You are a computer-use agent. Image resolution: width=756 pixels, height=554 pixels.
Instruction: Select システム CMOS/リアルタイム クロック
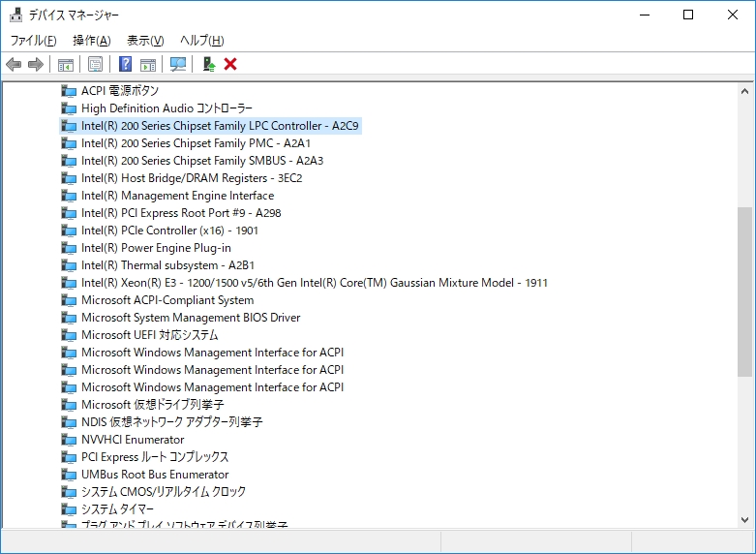(164, 491)
